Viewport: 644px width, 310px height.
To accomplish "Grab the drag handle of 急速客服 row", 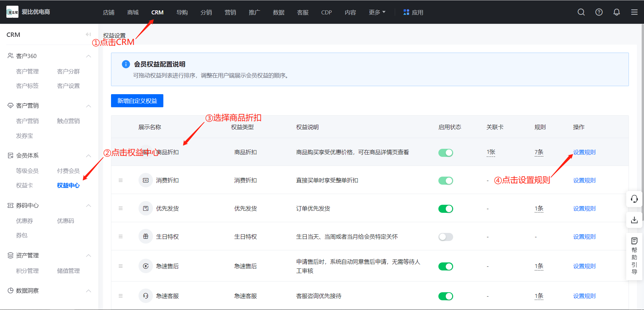I will [120, 296].
